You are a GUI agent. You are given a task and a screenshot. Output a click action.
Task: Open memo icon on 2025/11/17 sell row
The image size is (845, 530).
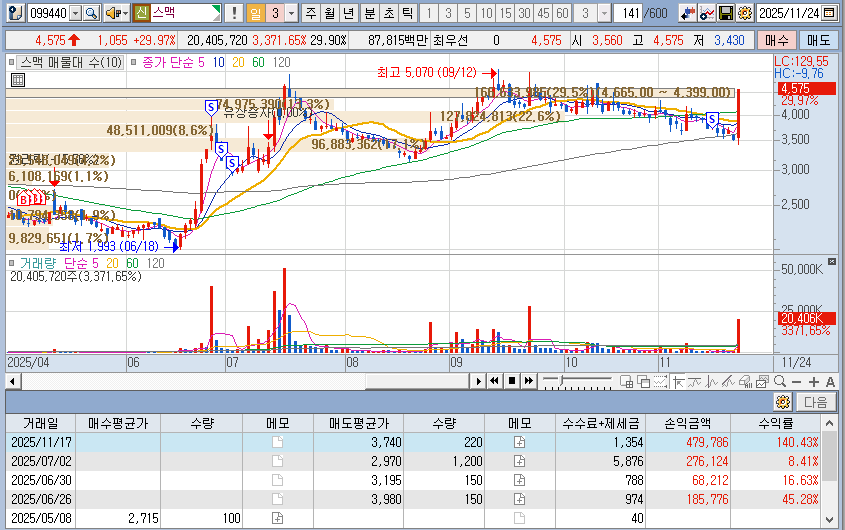coord(520,442)
